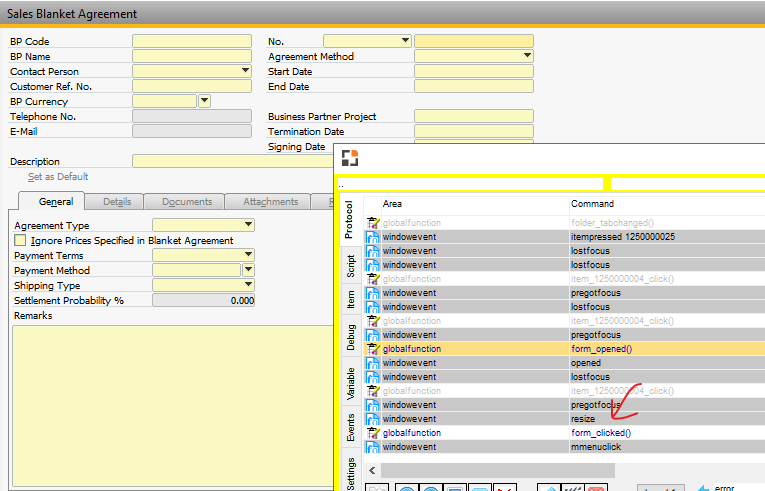Click into the BP Code field
Image resolution: width=765 pixels, height=491 pixels.
tap(192, 41)
